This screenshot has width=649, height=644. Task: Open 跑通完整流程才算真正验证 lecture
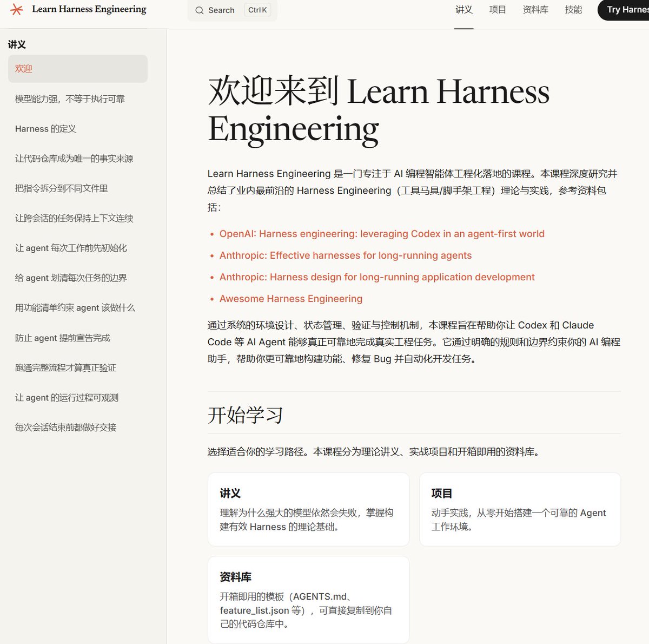(65, 367)
